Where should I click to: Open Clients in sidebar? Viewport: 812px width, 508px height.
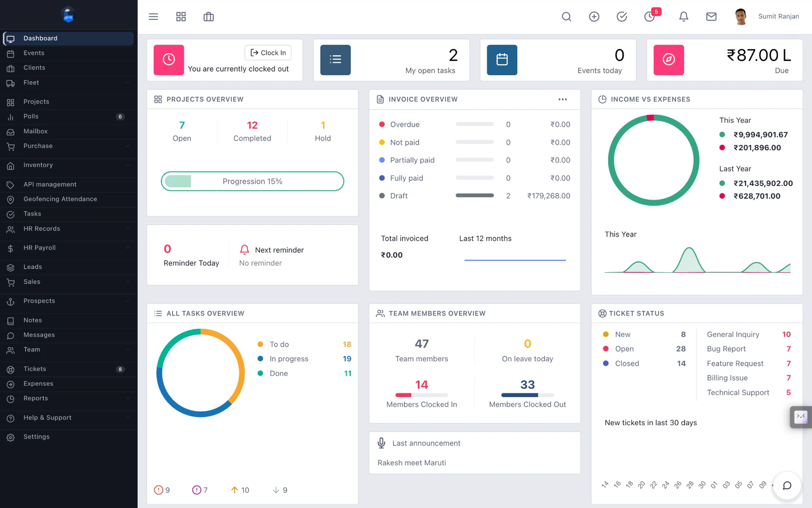coord(69,68)
